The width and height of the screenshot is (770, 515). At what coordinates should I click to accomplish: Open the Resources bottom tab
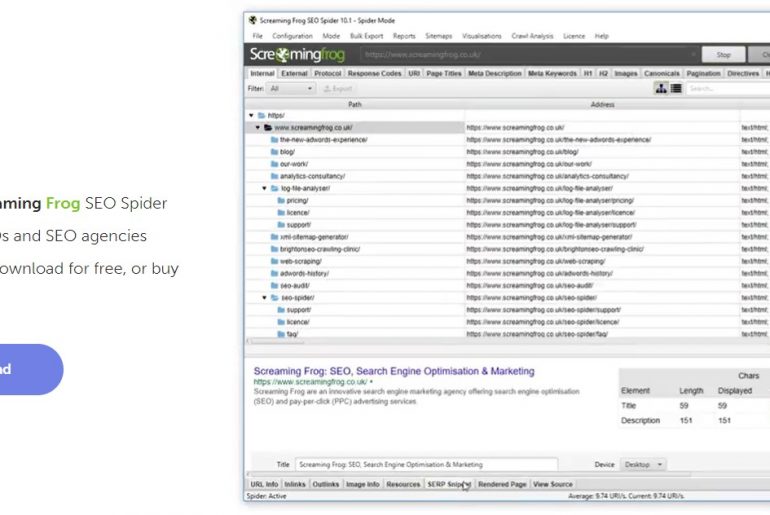pyautogui.click(x=403, y=485)
